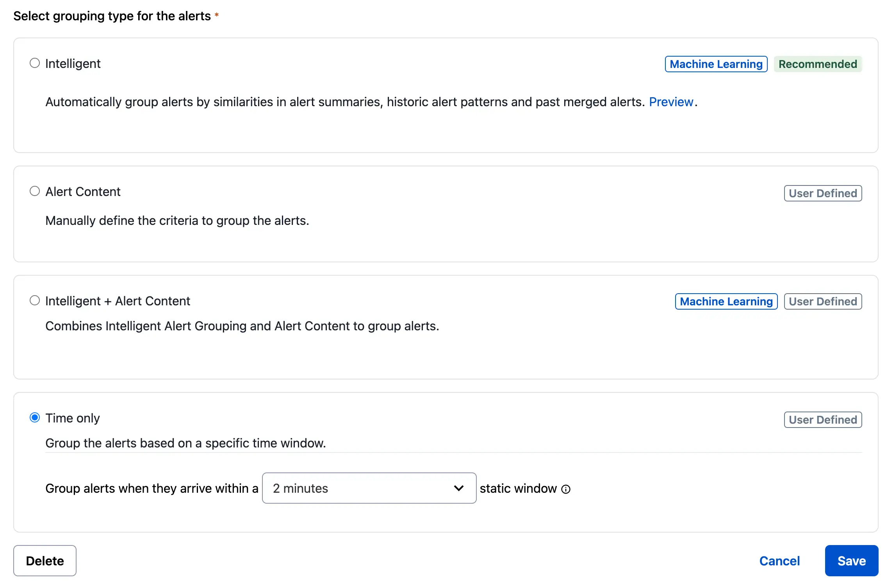Click User Defined badge on Time only
Screen dimensions: 895x588
pos(822,420)
